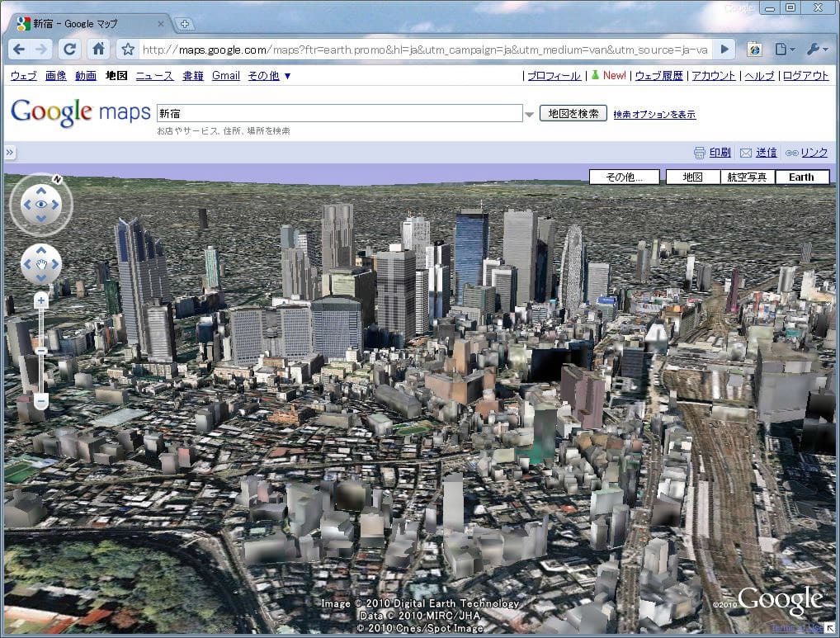Bookmark this page with the star icon
The height and width of the screenshot is (638, 840).
128,50
